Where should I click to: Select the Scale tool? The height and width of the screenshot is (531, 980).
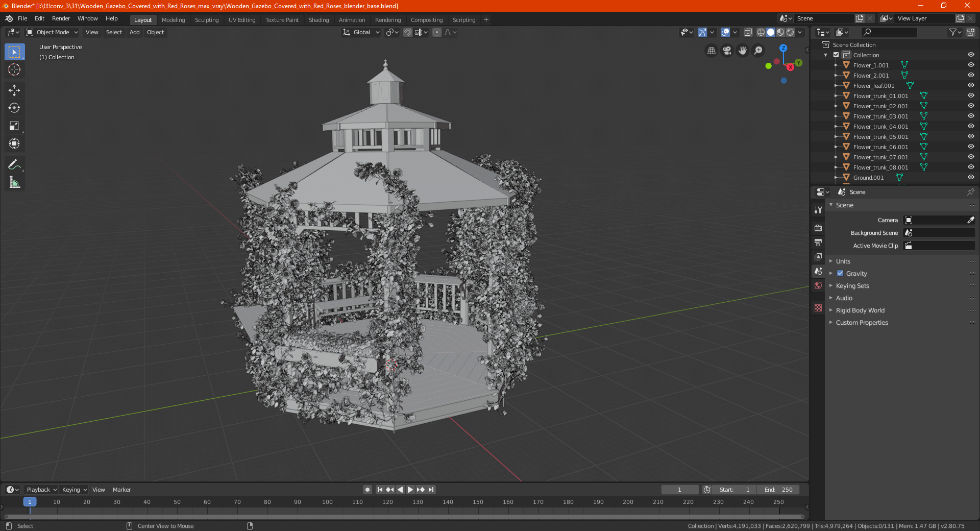(x=14, y=126)
